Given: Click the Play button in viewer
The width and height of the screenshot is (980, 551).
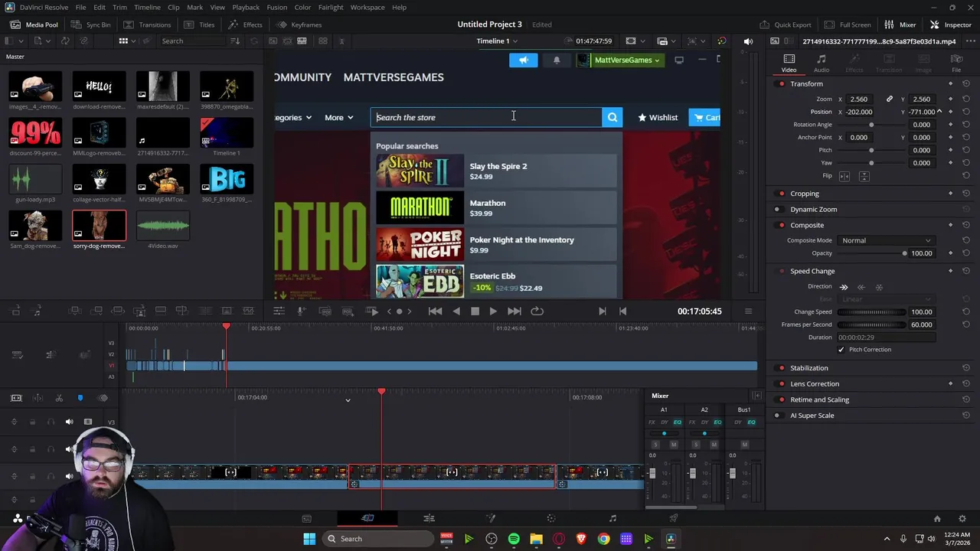Looking at the screenshot, I should 493,311.
